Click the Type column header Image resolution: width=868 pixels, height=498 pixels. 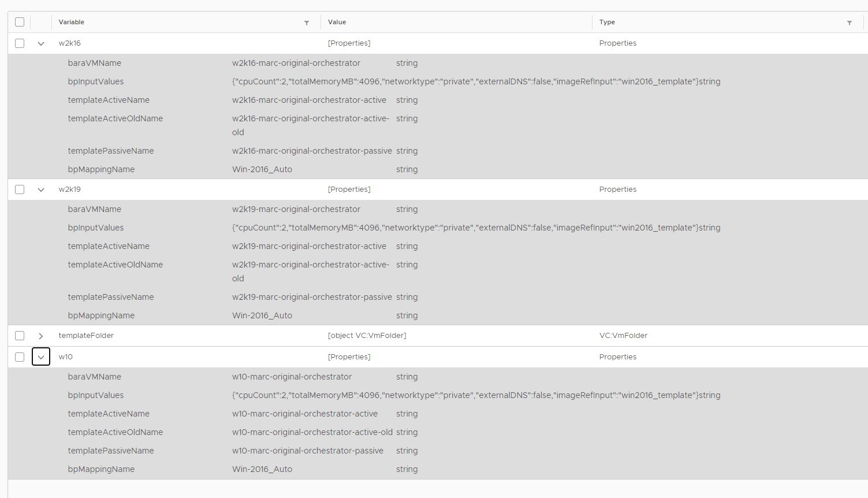pyautogui.click(x=607, y=22)
